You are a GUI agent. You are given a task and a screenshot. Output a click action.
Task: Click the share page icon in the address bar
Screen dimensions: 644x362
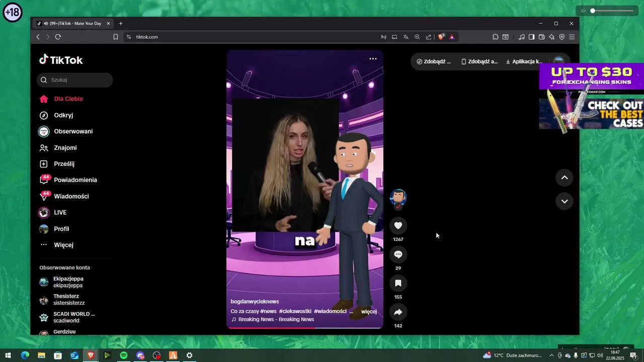click(x=429, y=37)
